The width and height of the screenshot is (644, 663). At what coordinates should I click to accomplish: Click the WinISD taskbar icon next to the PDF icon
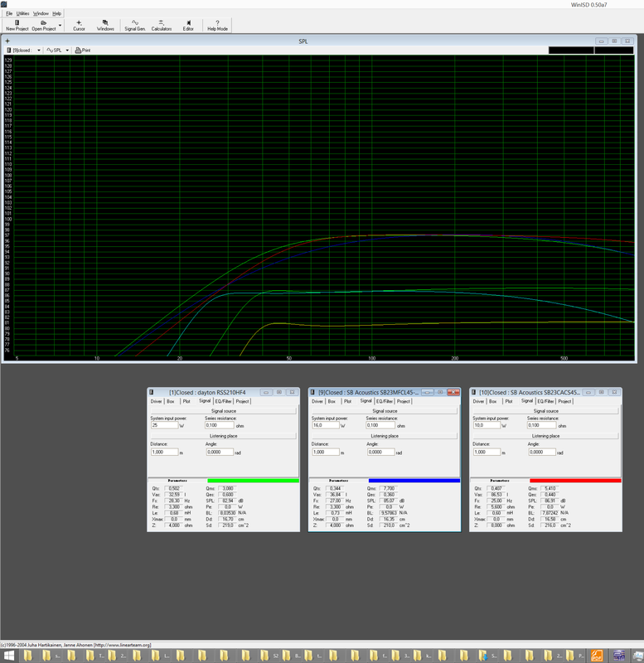click(619, 656)
